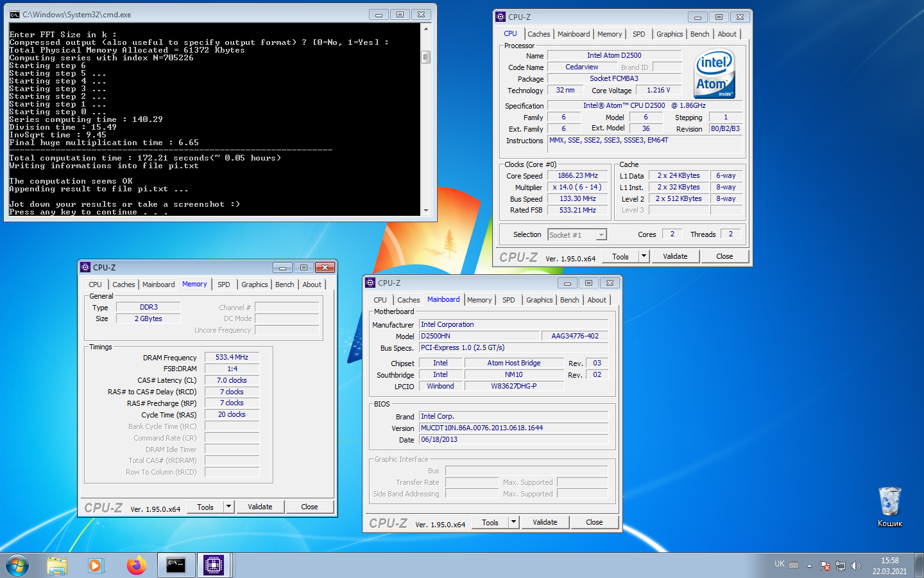Screen dimensions: 924x578
Task: Switch to Caches tab in CPU window
Action: 538,34
